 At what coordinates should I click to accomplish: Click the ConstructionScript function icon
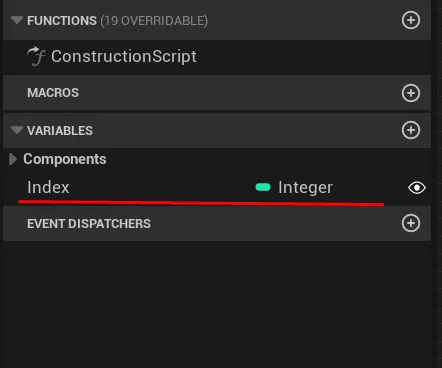pyautogui.click(x=36, y=56)
